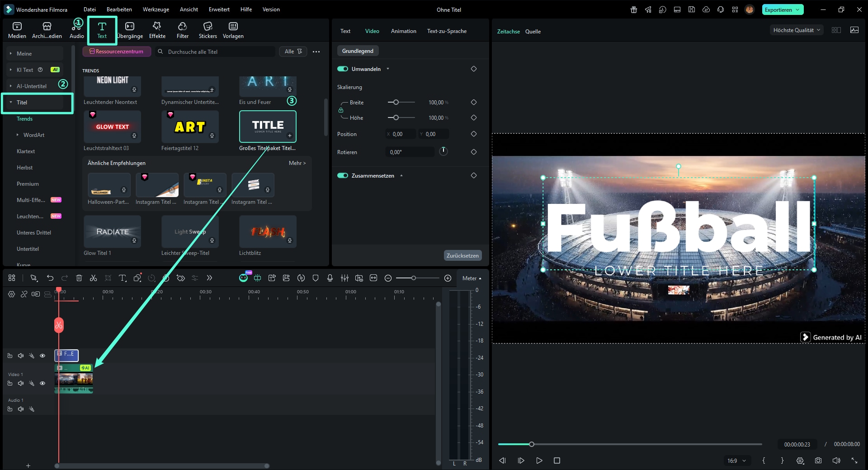Add a marker with the shield icon
Screen dimensions: 868x470
(316, 278)
